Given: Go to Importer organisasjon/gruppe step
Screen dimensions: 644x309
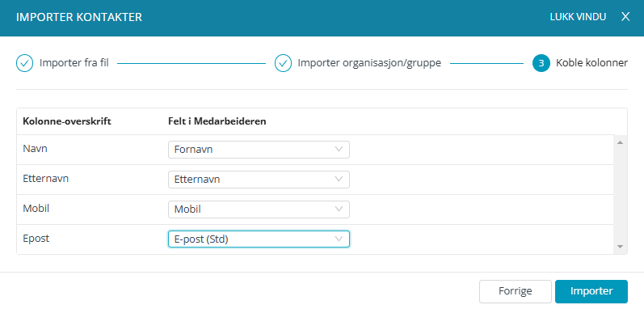Looking at the screenshot, I should (369, 63).
